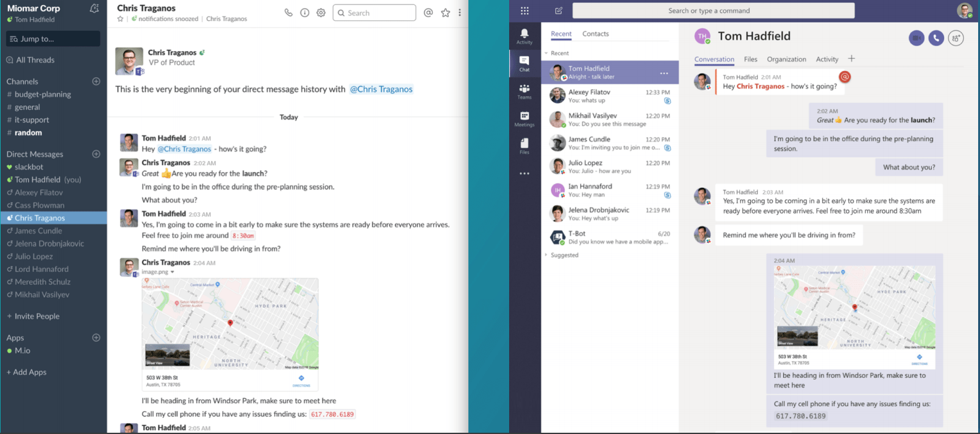980x434 pixels.
Task: Show more apps ellipsis in Teams rail
Action: pyautogui.click(x=525, y=174)
